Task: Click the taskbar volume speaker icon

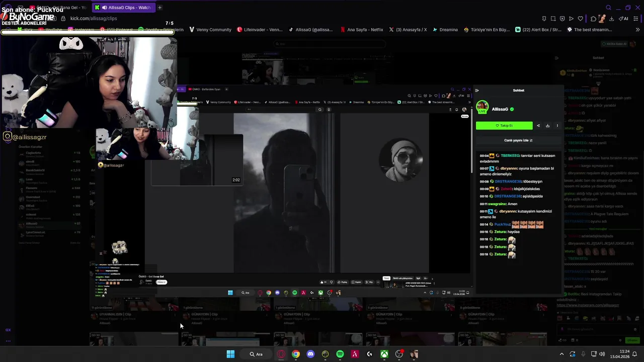Action: point(602,354)
